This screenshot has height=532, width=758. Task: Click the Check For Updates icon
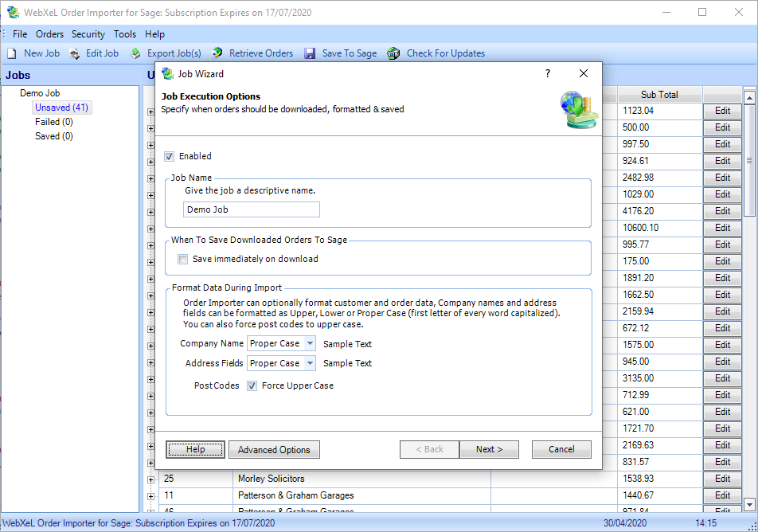pyautogui.click(x=393, y=53)
